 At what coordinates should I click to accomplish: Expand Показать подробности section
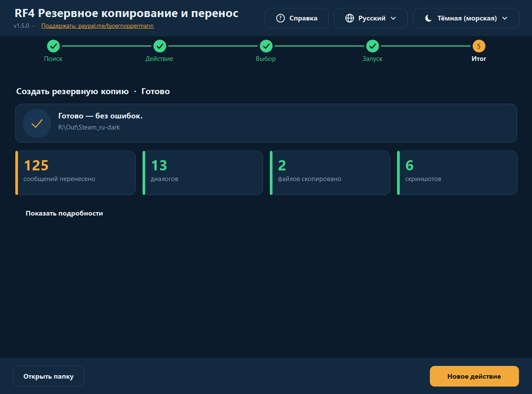tap(64, 213)
